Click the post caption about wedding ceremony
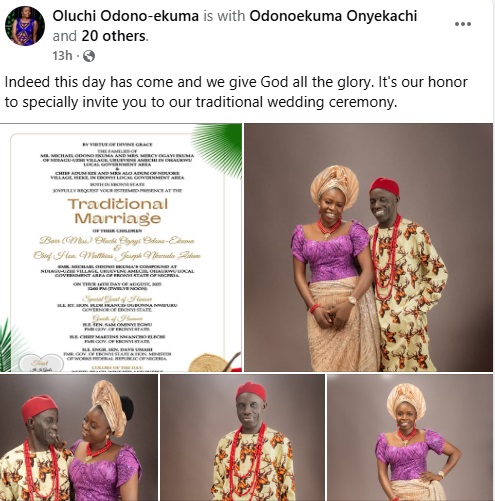495x501 pixels. (x=236, y=92)
